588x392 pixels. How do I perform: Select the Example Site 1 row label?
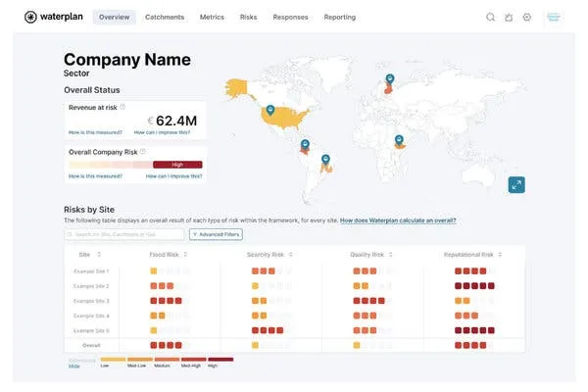click(x=91, y=271)
